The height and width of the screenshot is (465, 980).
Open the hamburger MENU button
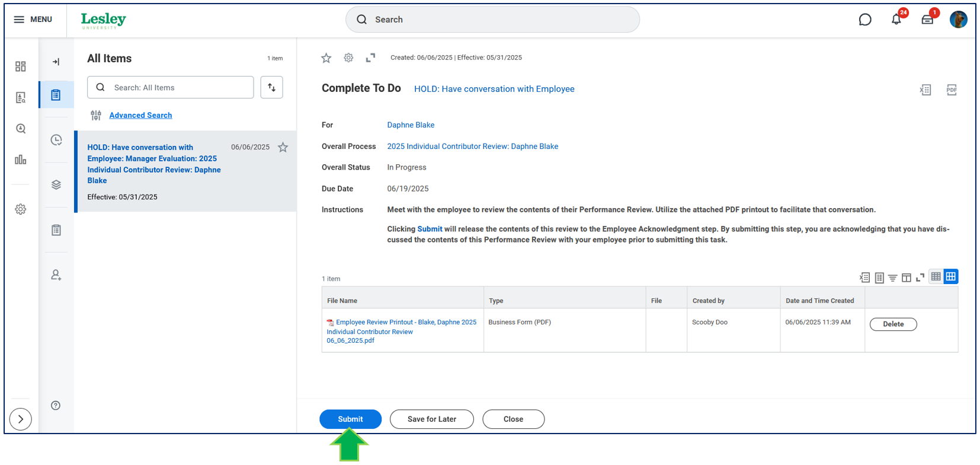pyautogui.click(x=33, y=20)
